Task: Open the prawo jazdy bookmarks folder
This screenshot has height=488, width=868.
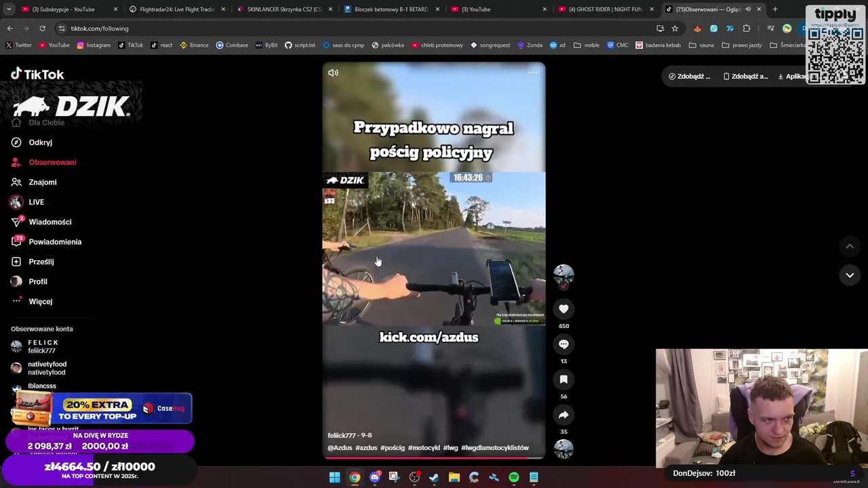Action: tap(742, 45)
